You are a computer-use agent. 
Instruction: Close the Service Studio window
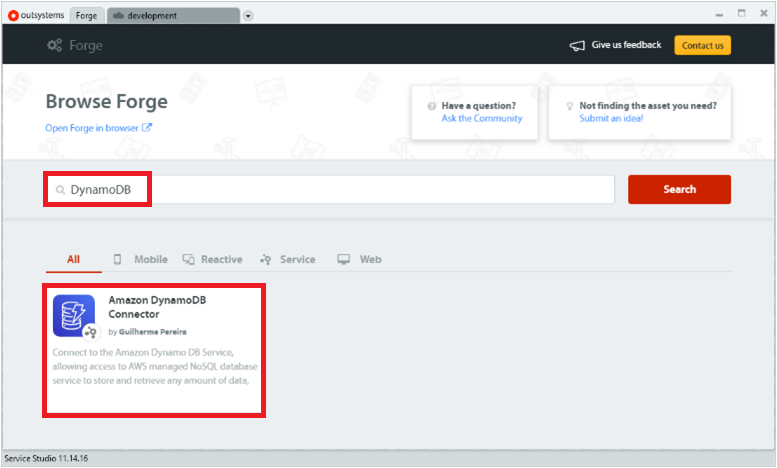pos(764,13)
